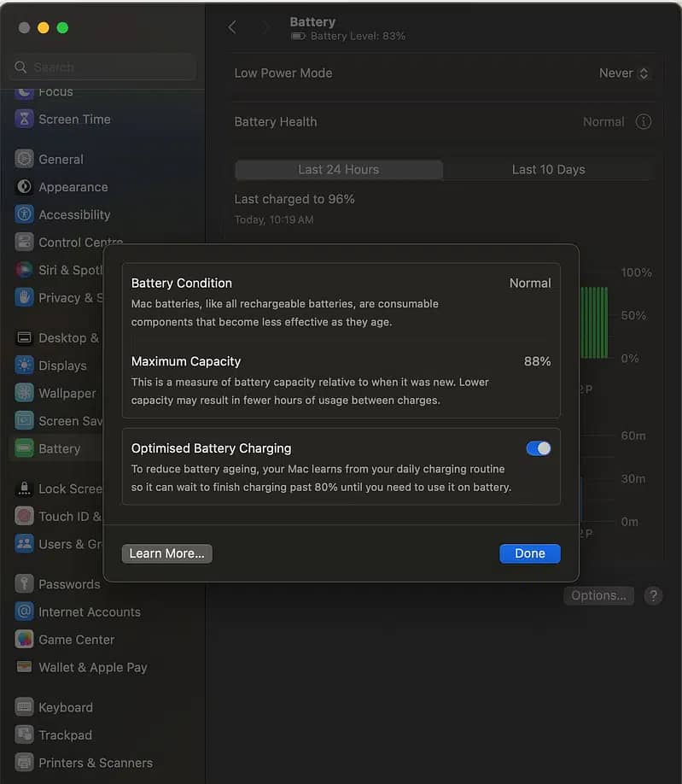The image size is (682, 784).
Task: Click Today, 10:19 AM timestamp
Action: (274, 219)
